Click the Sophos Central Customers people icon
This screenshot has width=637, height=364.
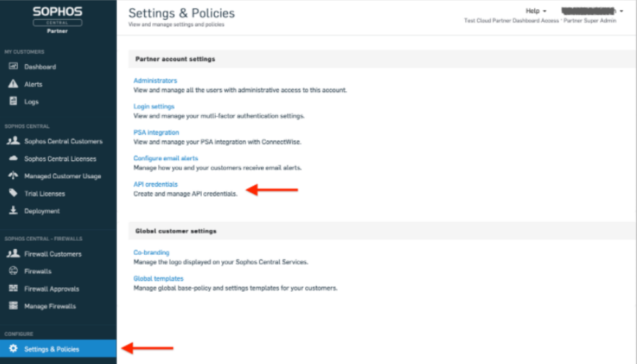pos(13,141)
